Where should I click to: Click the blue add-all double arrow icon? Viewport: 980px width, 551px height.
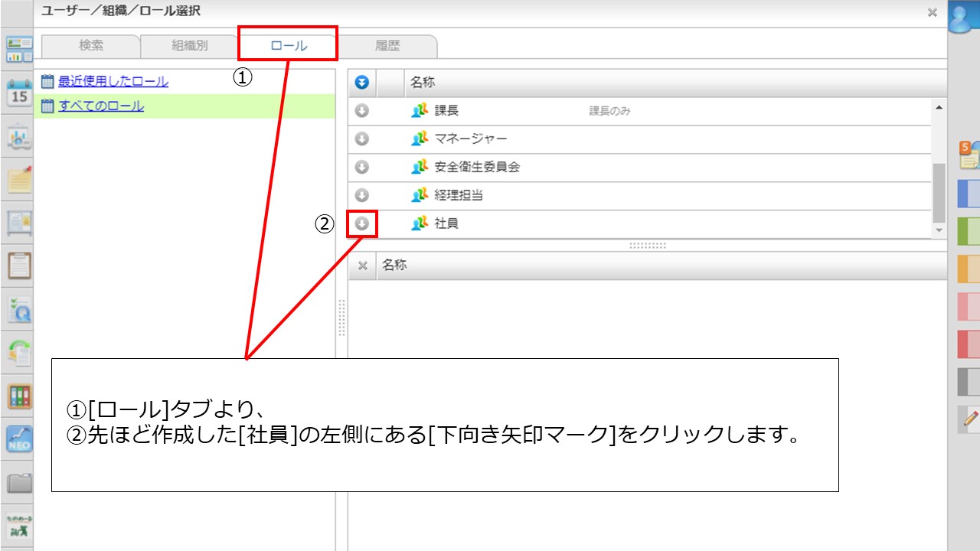362,83
